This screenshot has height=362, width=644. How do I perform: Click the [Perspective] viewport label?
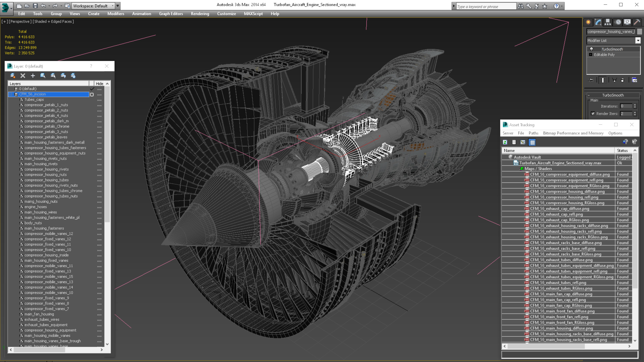[20, 21]
